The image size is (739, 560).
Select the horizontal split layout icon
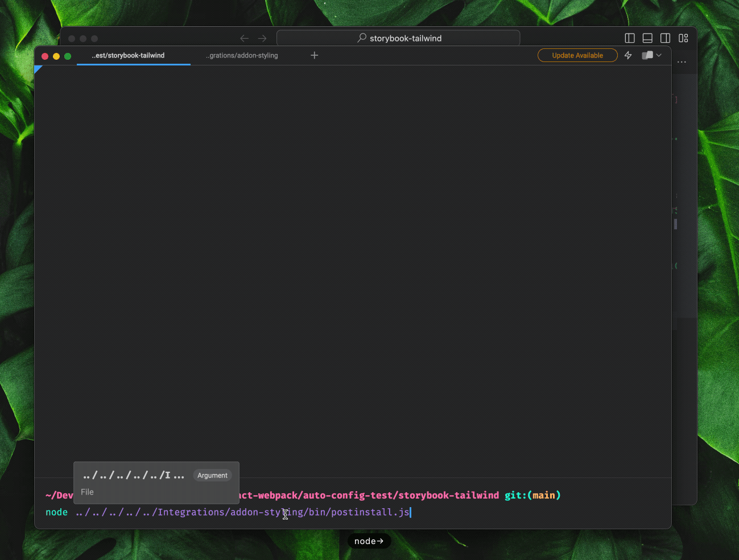click(647, 38)
